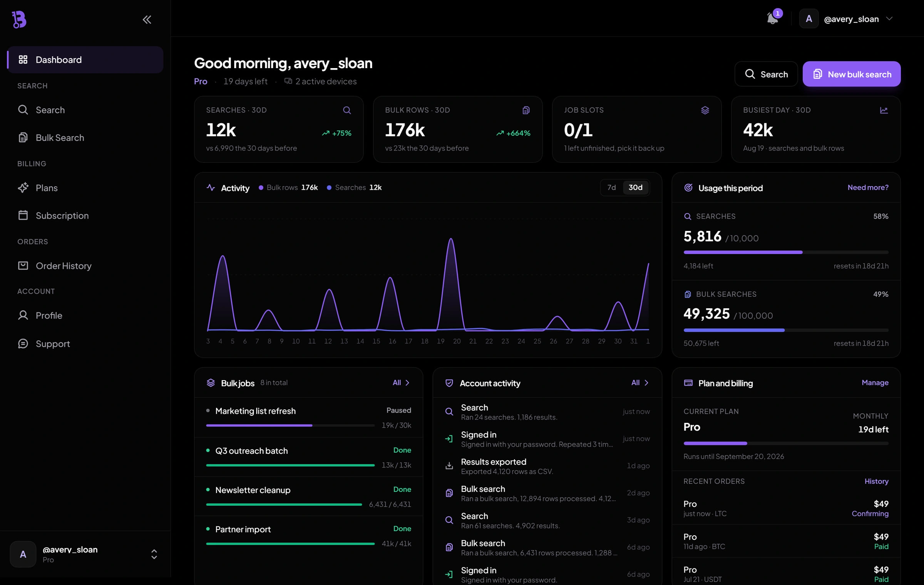Click History link beside Recent Orders
This screenshot has width=924, height=585.
pos(876,481)
